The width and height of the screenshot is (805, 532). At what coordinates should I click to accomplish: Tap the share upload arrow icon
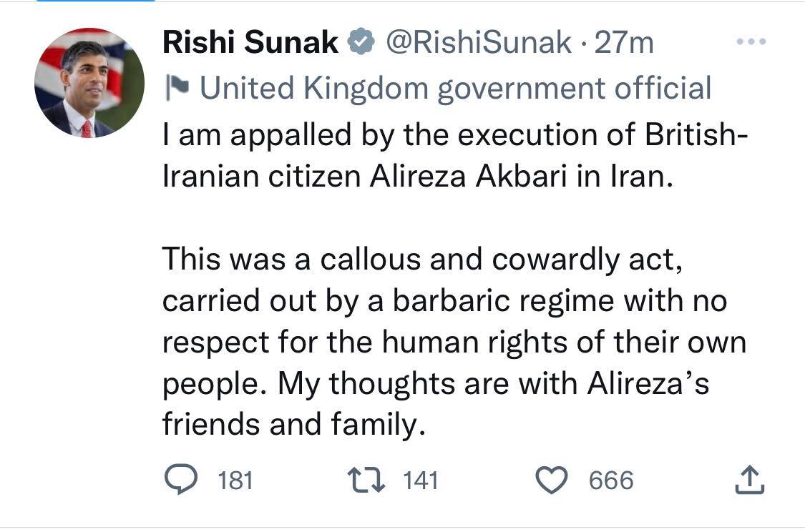749,480
